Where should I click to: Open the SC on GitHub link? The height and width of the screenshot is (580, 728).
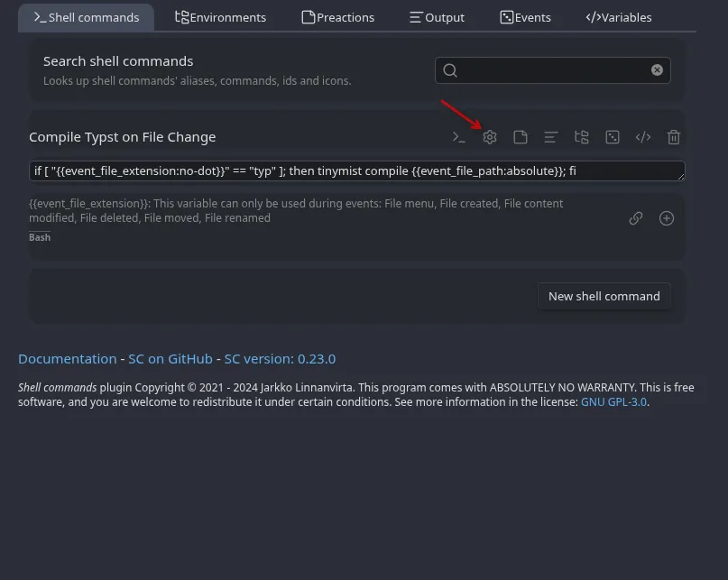click(x=170, y=358)
